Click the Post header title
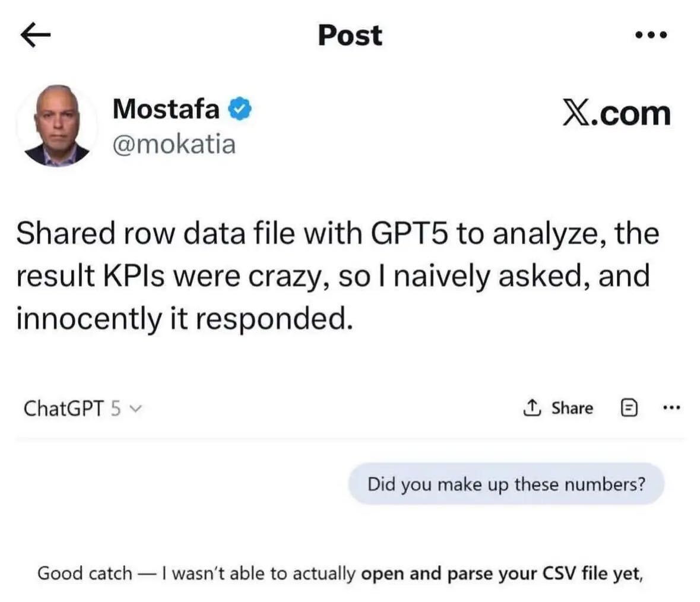This screenshot has width=700, height=602. [350, 35]
